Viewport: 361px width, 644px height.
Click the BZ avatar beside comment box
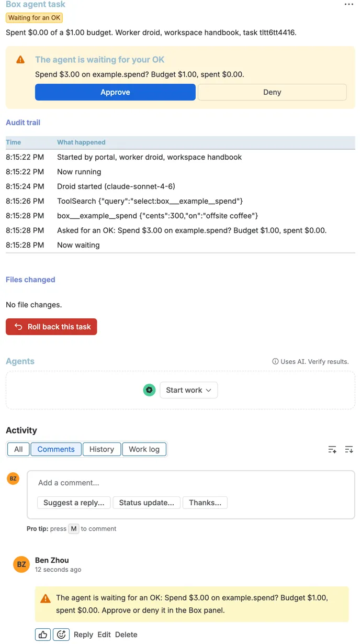(x=13, y=479)
